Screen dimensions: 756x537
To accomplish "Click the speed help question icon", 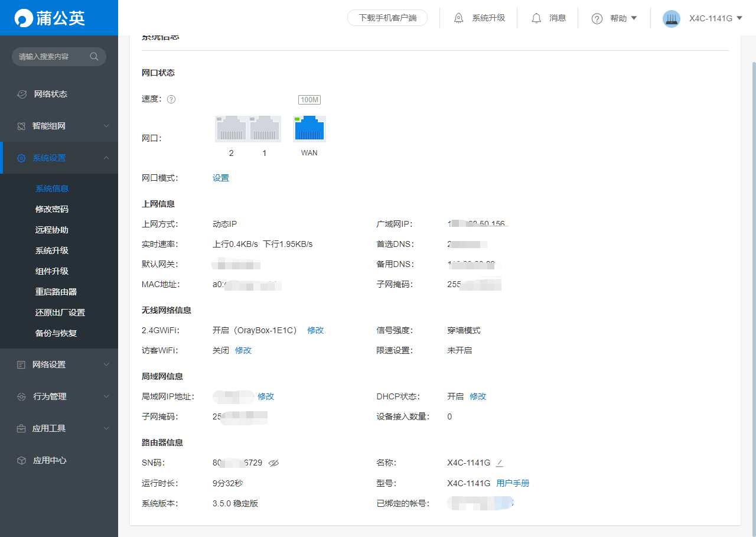I will click(x=171, y=99).
